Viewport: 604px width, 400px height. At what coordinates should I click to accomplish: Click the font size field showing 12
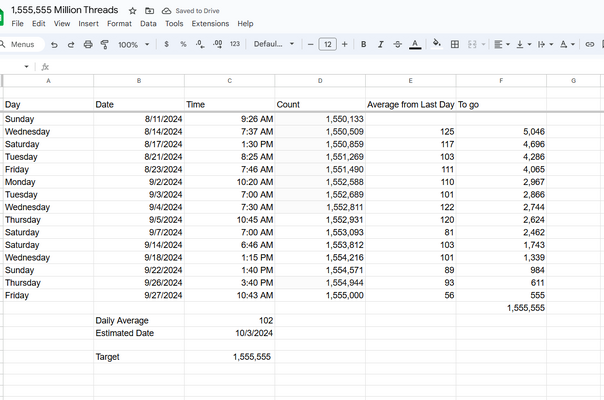coord(327,44)
